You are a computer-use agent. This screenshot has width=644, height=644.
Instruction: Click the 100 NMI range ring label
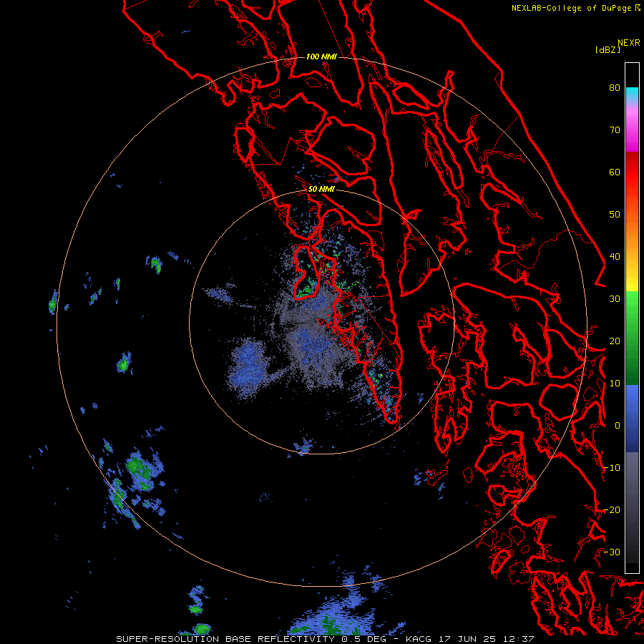tap(321, 57)
